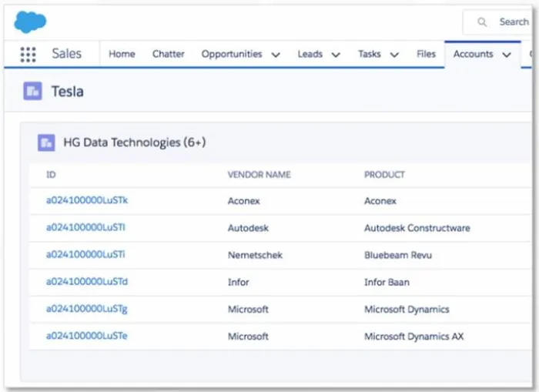
Task: Open the Home tab
Action: [122, 54]
